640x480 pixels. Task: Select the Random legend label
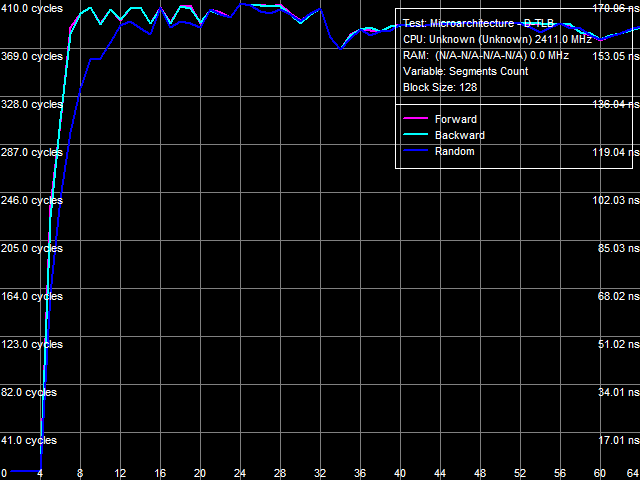tap(455, 151)
